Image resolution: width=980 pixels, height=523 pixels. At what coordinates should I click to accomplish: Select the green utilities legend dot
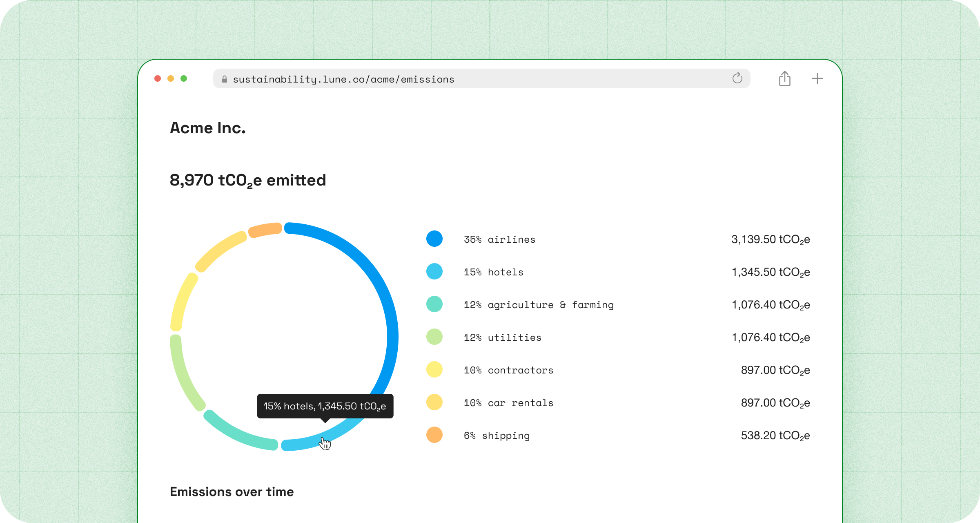pyautogui.click(x=434, y=337)
